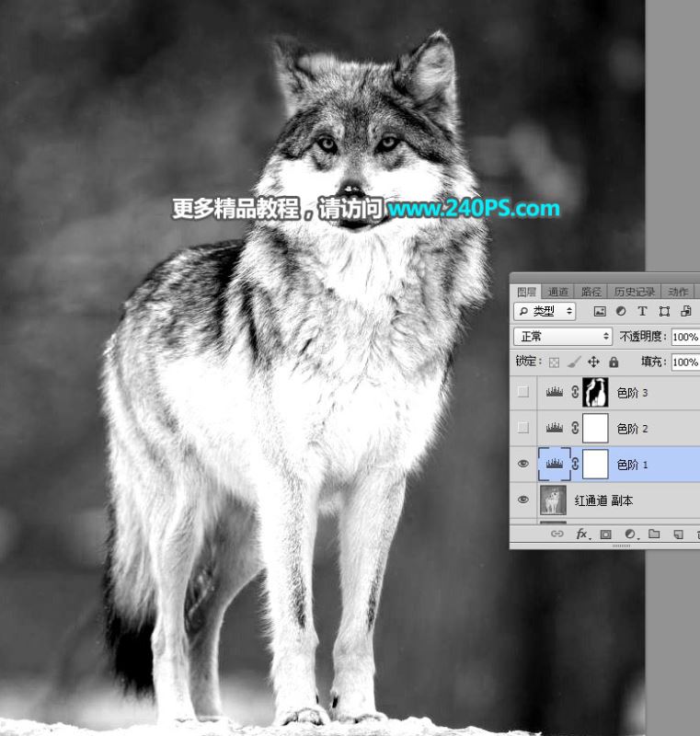The height and width of the screenshot is (736, 700).
Task: Click link layers icon at panel bottom
Action: [x=557, y=534]
